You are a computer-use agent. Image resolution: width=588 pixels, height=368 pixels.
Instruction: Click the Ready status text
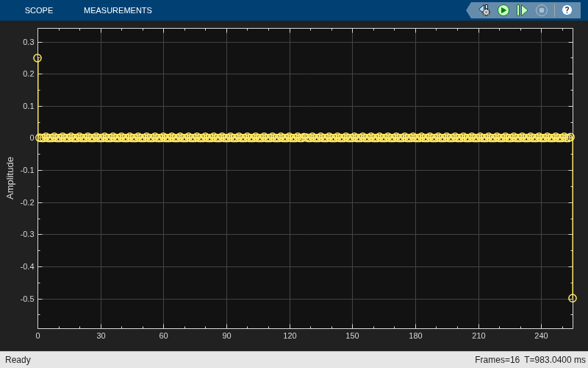click(x=18, y=360)
